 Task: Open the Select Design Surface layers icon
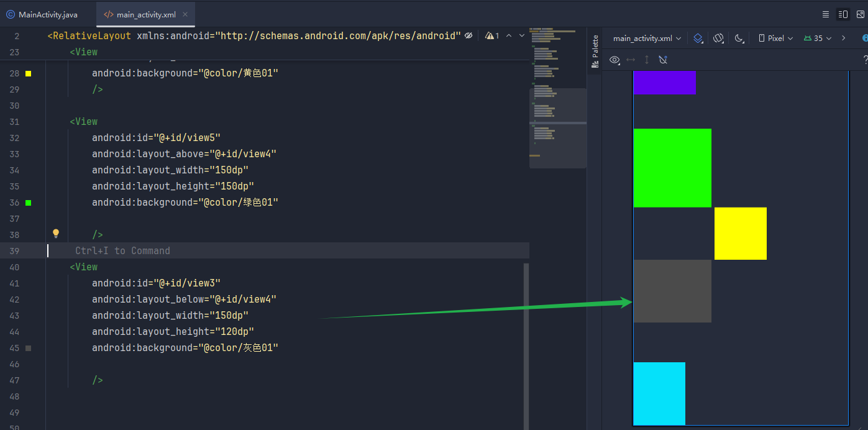[698, 39]
